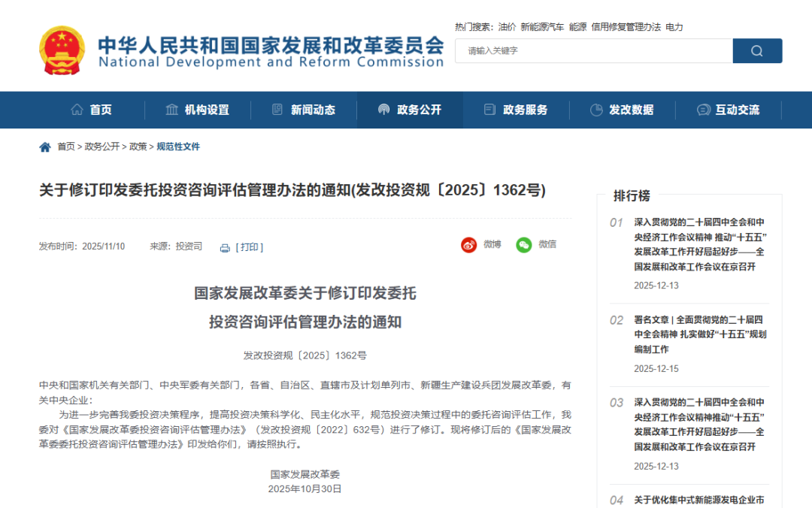This screenshot has height=508, width=812.
Task: Click the 首页 house icon in navbar
Action: (77, 110)
